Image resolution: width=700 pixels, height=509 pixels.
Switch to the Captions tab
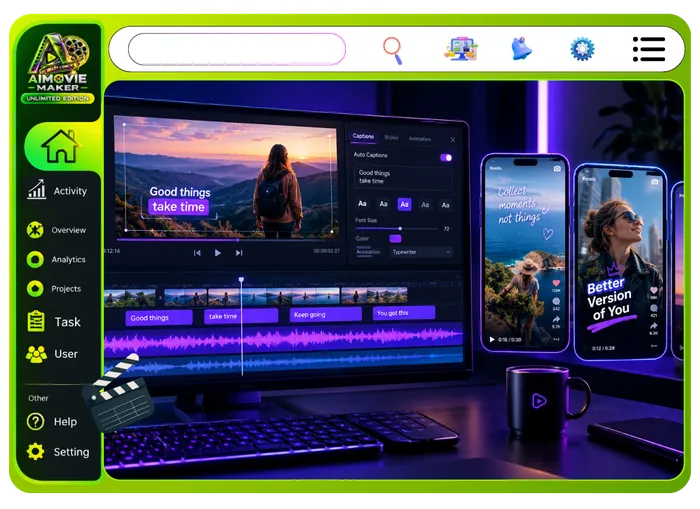pos(363,136)
